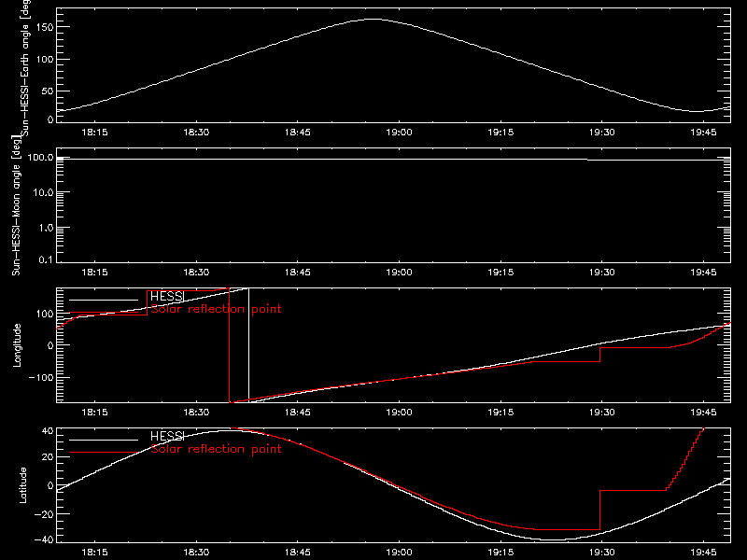The height and width of the screenshot is (560, 747).
Task: Click 18:15 label under Latitude plot
Action: (95, 552)
